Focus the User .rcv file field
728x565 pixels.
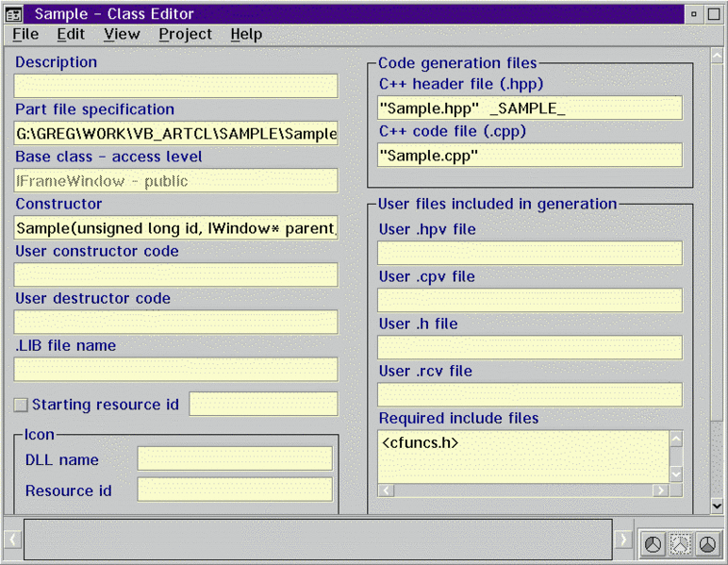click(x=530, y=395)
